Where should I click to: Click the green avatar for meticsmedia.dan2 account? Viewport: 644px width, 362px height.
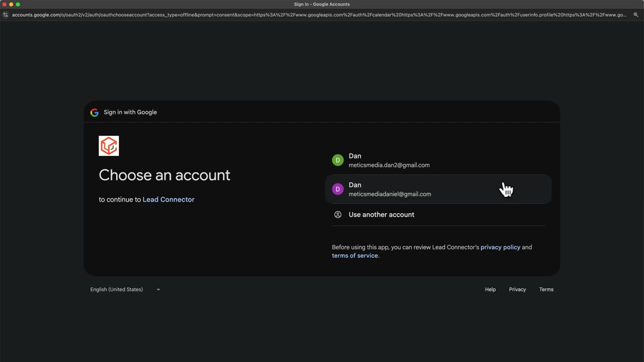[x=338, y=160]
